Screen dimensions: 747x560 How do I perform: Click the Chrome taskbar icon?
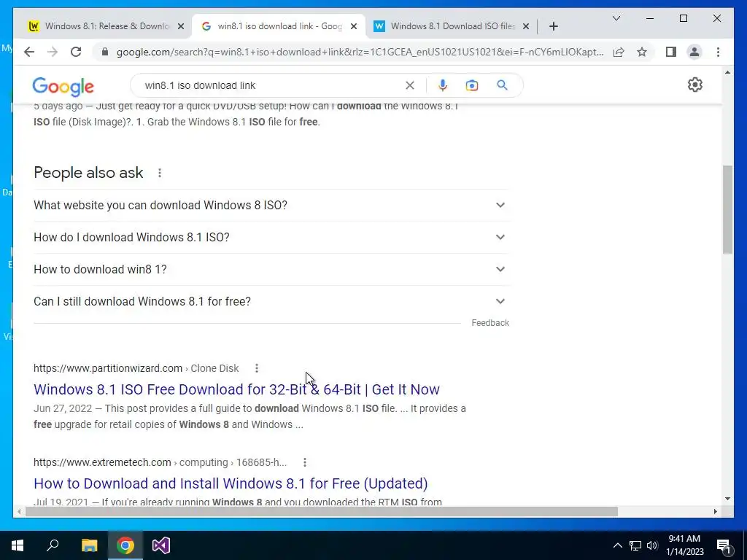(x=125, y=545)
